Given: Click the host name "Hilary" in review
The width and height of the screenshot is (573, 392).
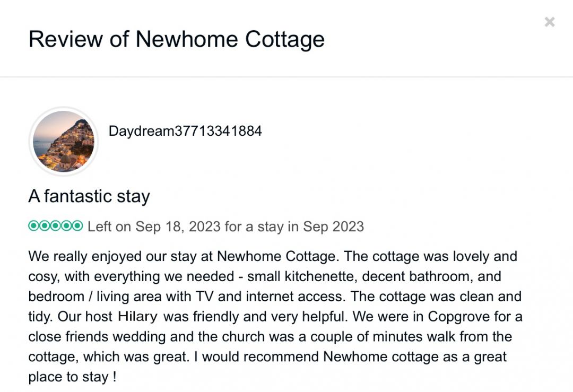Looking at the screenshot, I should pos(137,317).
